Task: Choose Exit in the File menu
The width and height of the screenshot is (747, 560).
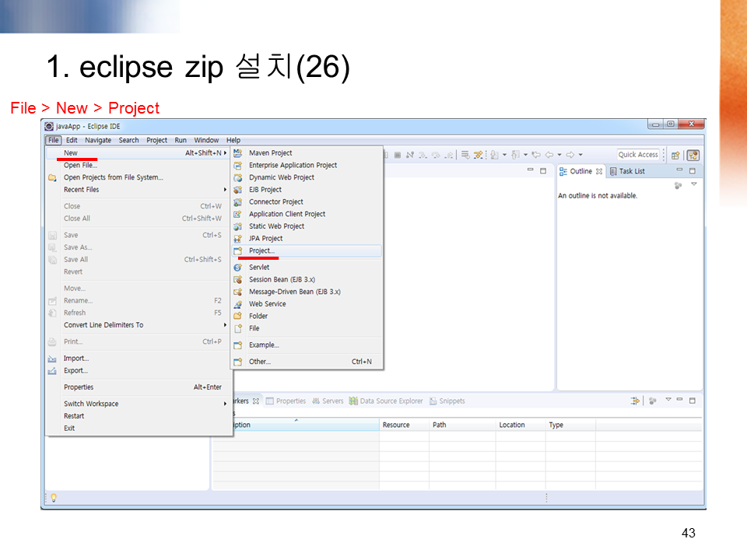Action: (x=138, y=428)
